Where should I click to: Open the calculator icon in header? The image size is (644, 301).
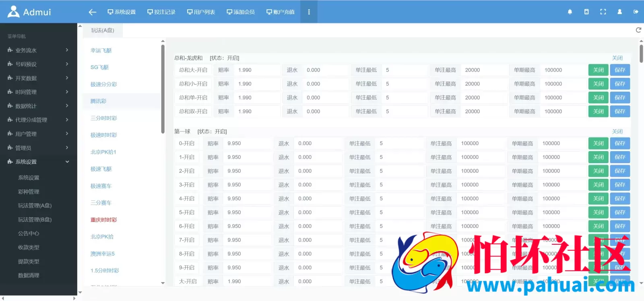tap(586, 12)
